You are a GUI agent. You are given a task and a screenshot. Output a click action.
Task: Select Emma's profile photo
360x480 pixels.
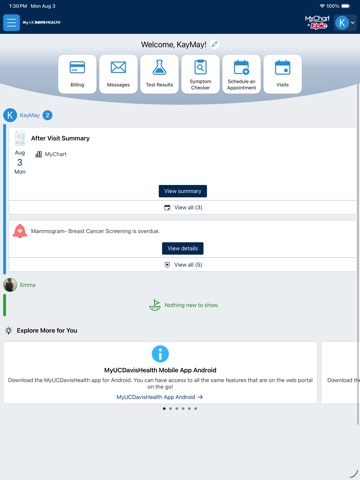(x=10, y=285)
